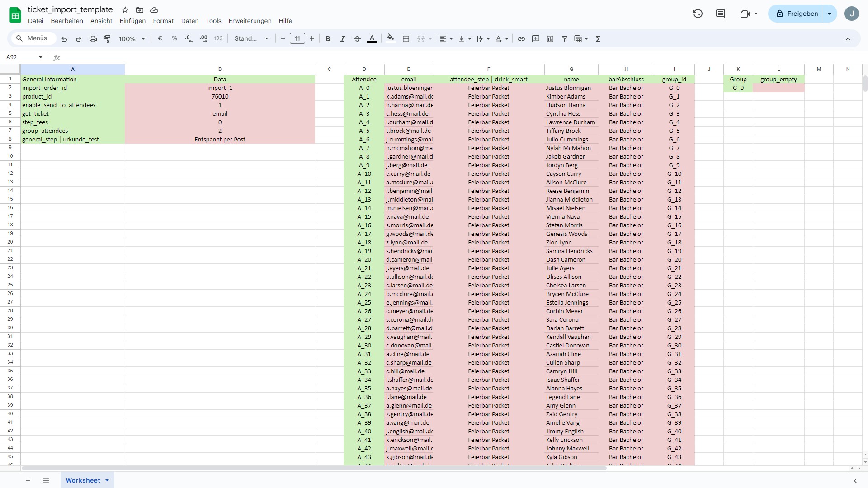The image size is (868, 488).
Task: Toggle bold formatting
Action: click(328, 39)
